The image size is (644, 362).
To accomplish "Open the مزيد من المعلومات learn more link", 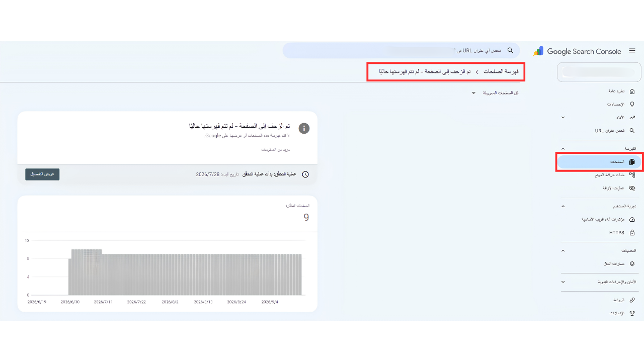I will click(x=276, y=149).
